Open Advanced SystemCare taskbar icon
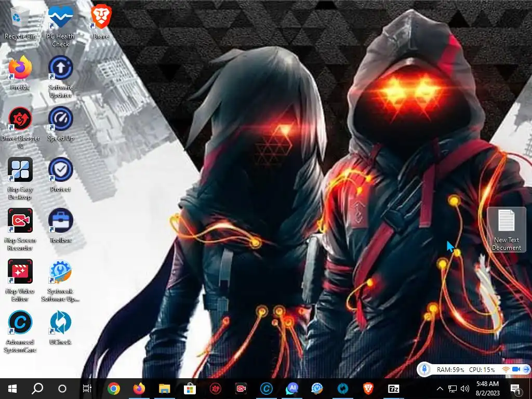This screenshot has width=532, height=399. pyautogui.click(x=267, y=389)
